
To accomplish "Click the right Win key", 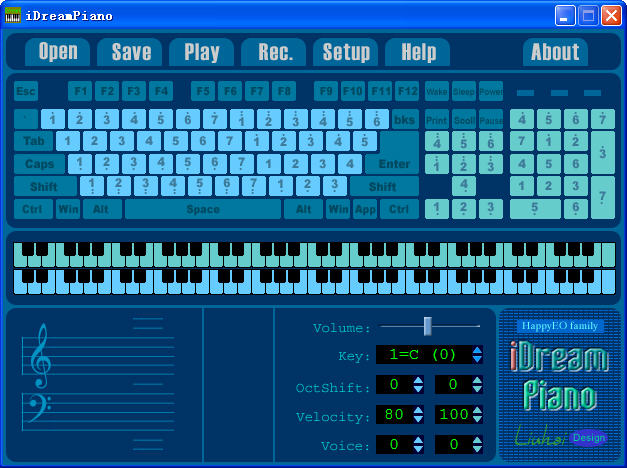I will tap(338, 209).
